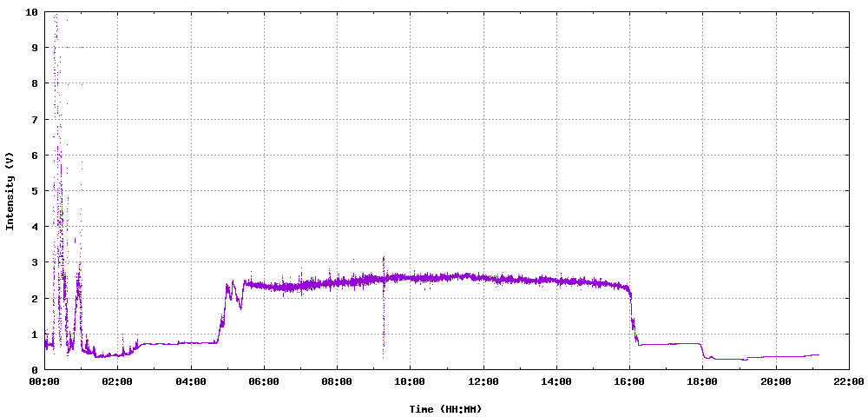Screen dimensions: 868x417
Task: Click the '06:00' time axis label
Action: click(x=264, y=381)
